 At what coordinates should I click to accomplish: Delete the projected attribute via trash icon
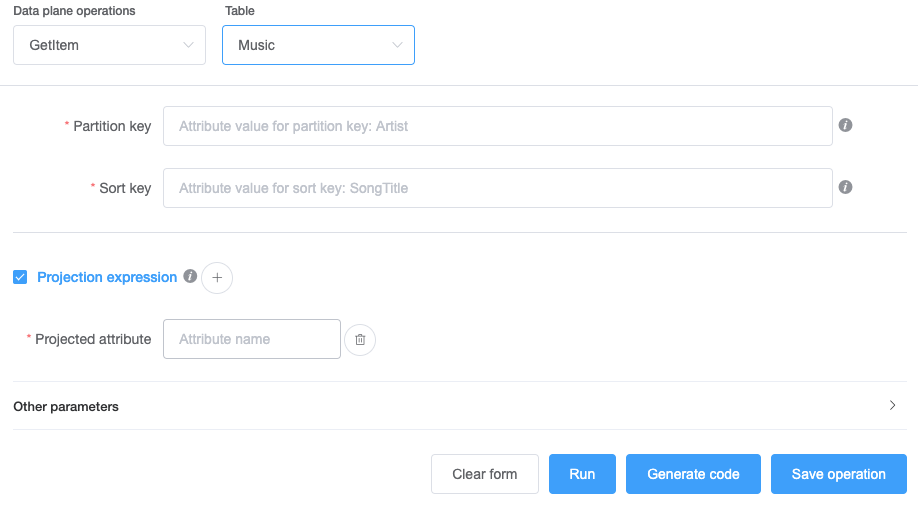click(360, 340)
